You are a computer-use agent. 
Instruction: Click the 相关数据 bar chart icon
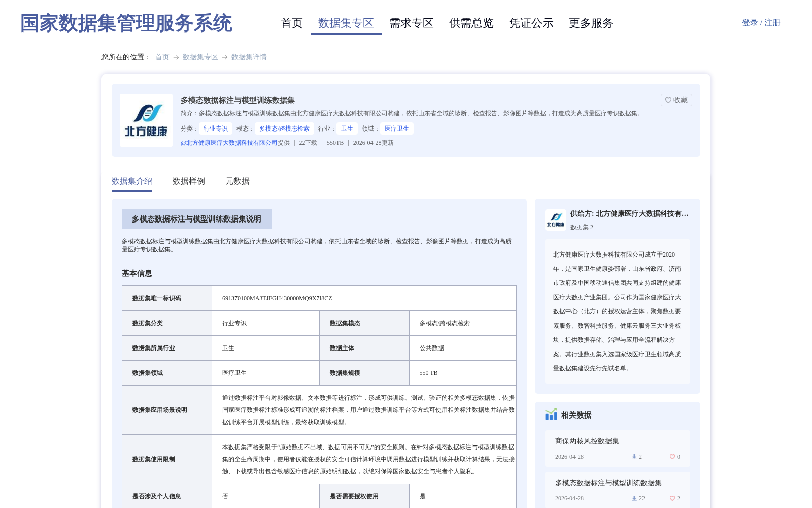click(551, 415)
